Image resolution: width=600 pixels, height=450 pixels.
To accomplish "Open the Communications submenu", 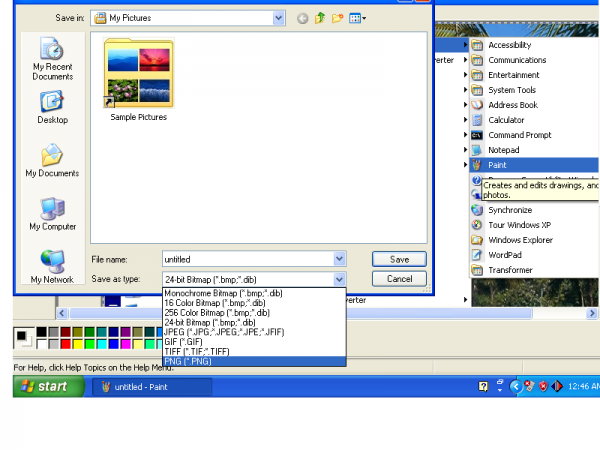I will click(534, 60).
